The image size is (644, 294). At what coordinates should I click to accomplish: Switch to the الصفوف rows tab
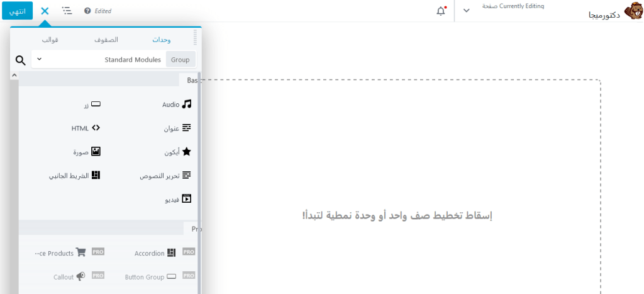coord(106,40)
